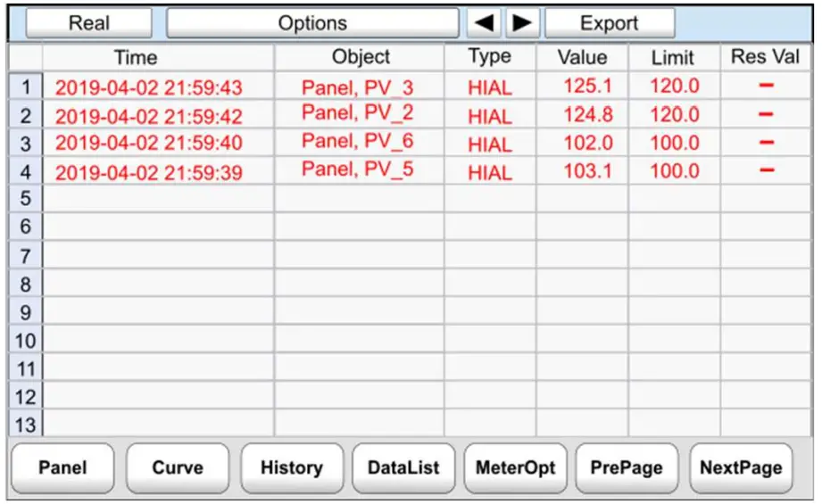Screen dimensions: 822x504
Task: Select alarm time 2019-04-02 21:59:40
Action: [149, 143]
